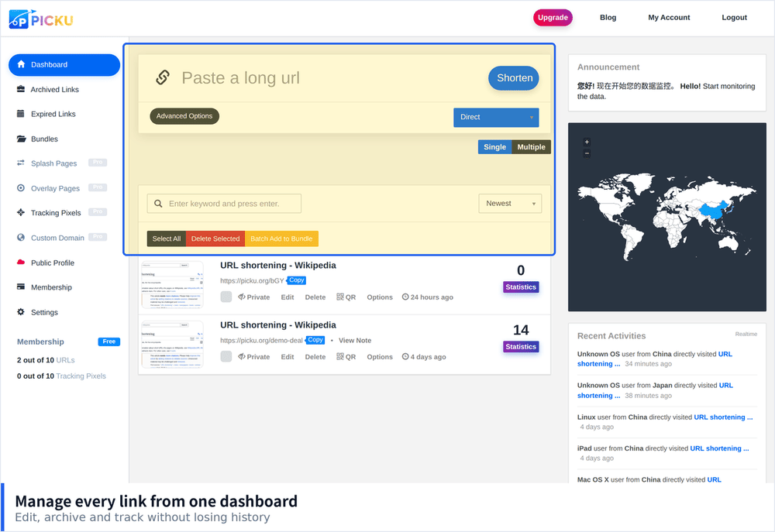Click the Membership card icon
This screenshot has height=532, width=775.
(x=21, y=287)
